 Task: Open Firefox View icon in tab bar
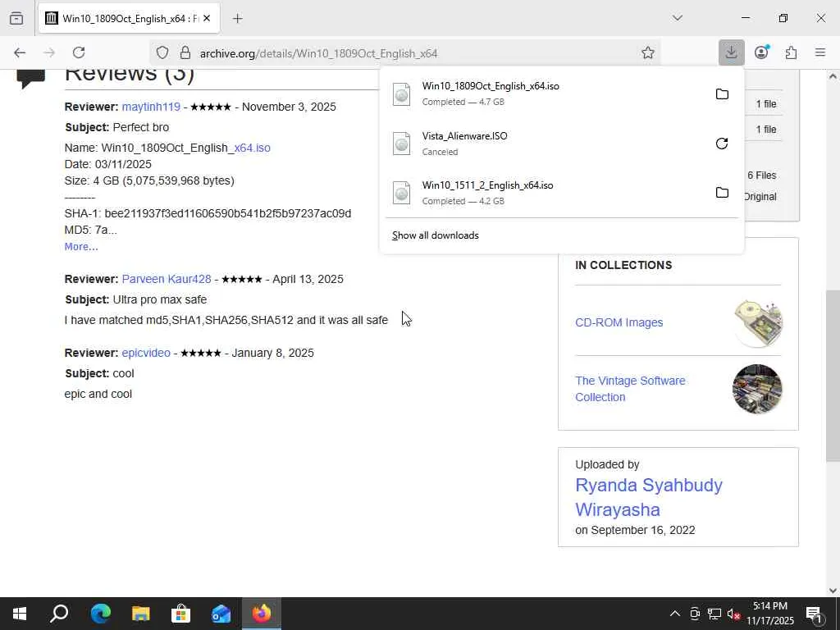(16, 18)
